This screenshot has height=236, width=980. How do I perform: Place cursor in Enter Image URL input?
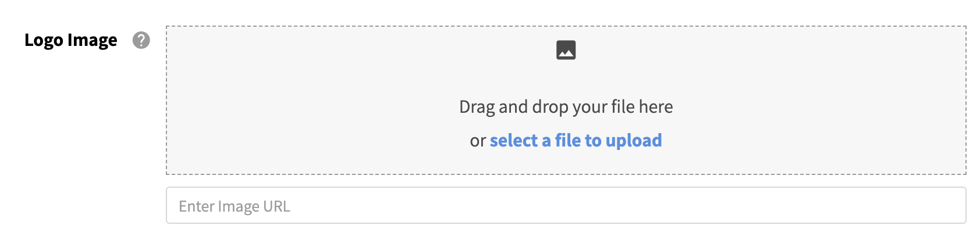point(566,206)
